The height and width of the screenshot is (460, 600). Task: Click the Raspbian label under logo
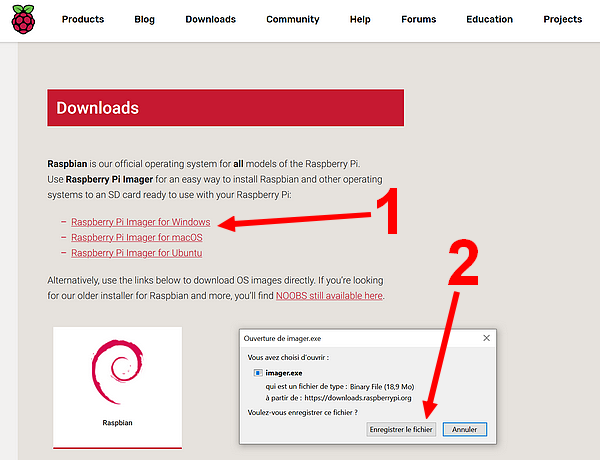(x=117, y=423)
